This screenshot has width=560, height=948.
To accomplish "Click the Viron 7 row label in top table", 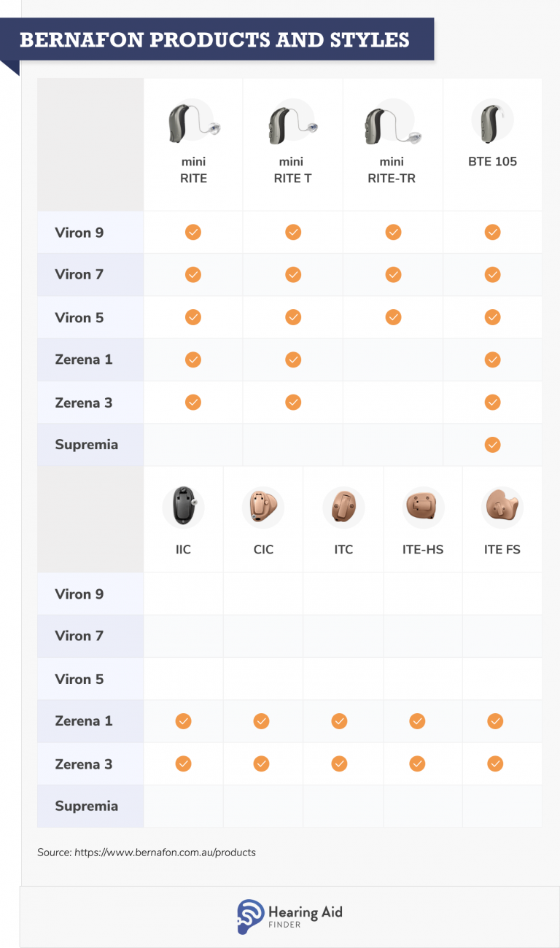I will (79, 275).
